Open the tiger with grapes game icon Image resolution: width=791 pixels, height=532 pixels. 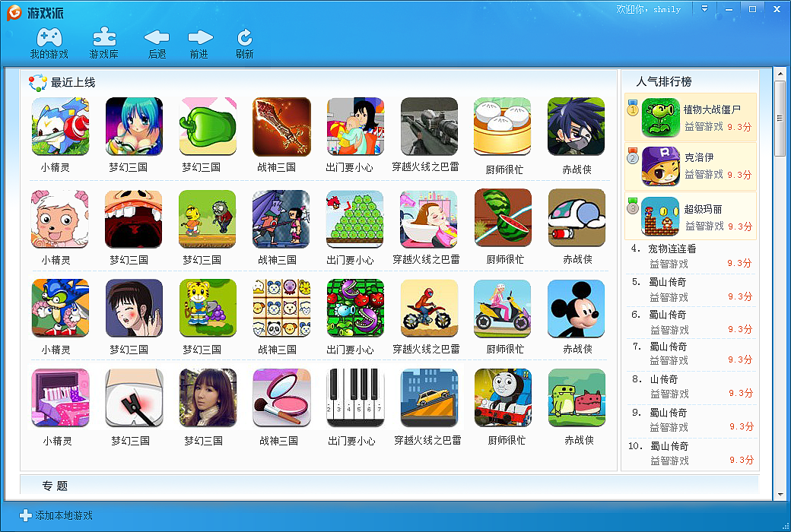tap(208, 308)
